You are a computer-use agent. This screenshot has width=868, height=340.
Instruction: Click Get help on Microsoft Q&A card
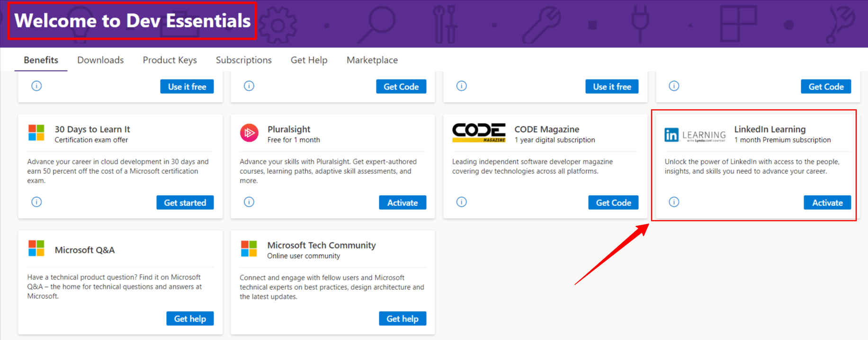[x=190, y=319]
